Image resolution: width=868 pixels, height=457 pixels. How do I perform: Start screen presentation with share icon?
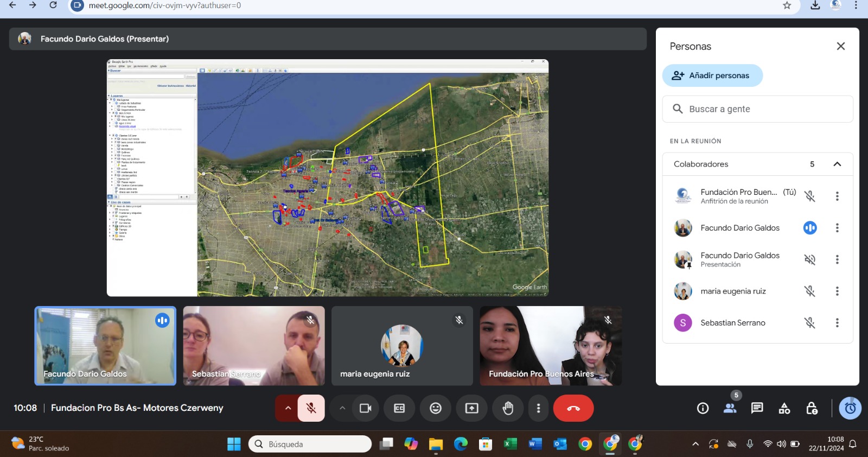[x=472, y=408]
